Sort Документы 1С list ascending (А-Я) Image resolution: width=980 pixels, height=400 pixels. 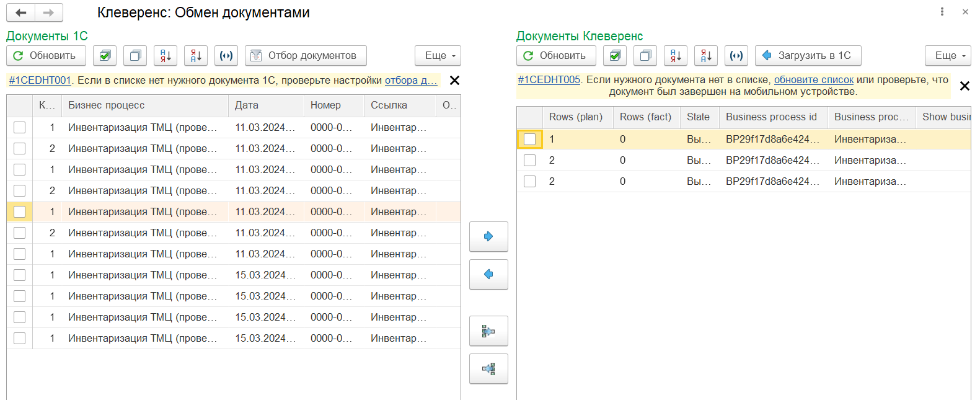point(166,56)
